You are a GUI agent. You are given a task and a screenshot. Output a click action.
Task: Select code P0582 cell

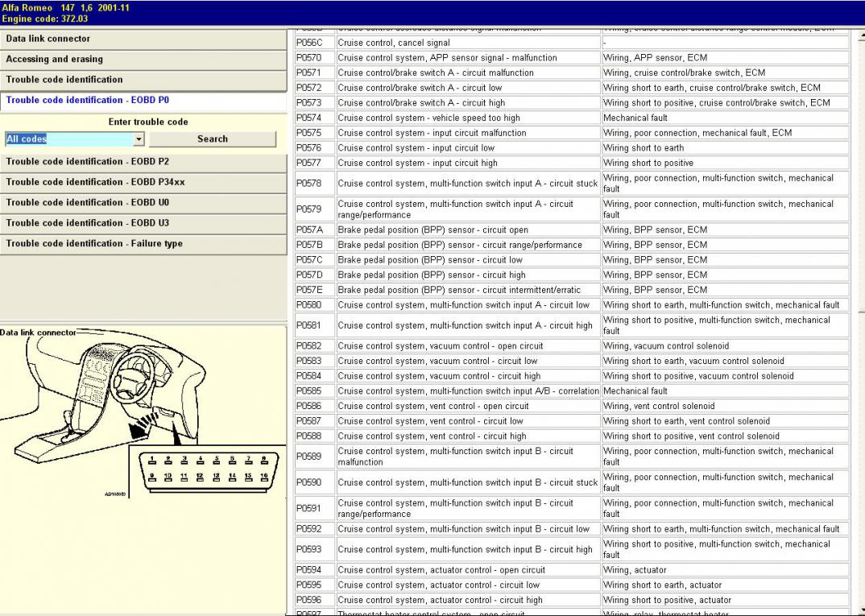[315, 345]
